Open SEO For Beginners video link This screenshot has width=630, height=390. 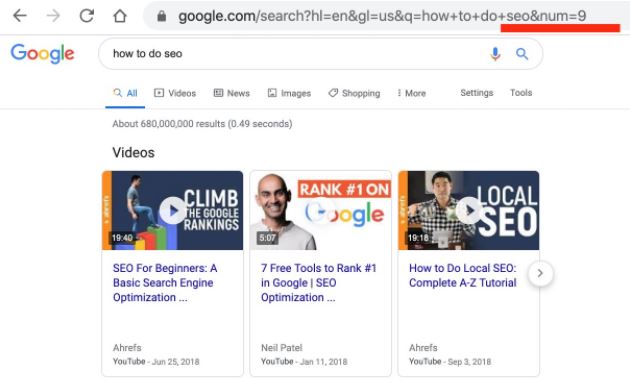coord(165,283)
